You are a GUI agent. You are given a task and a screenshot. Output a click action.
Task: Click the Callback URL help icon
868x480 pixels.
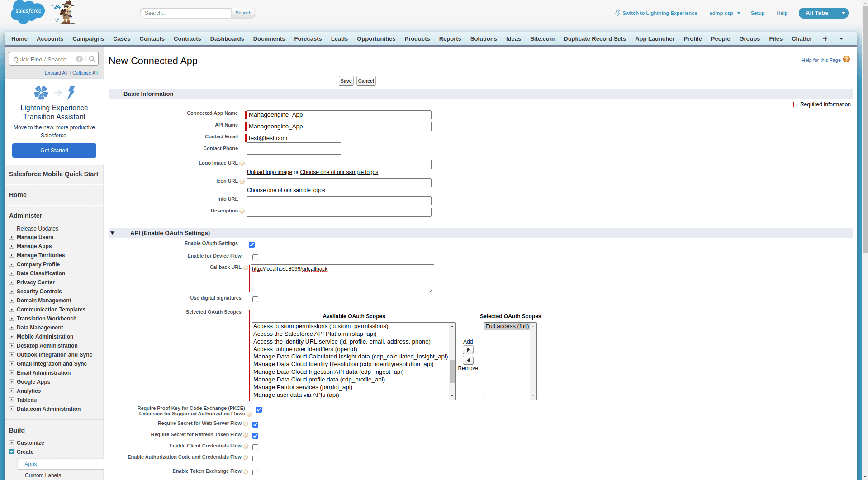(246, 268)
